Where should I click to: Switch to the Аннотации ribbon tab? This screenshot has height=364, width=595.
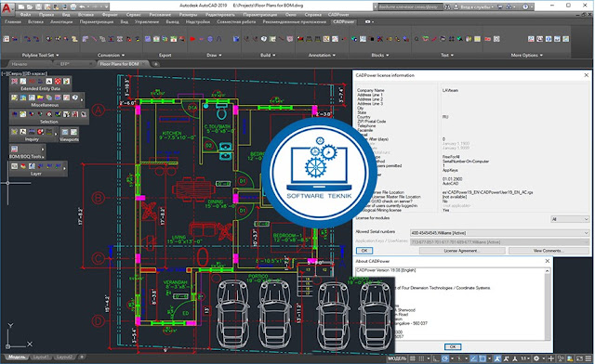click(61, 22)
